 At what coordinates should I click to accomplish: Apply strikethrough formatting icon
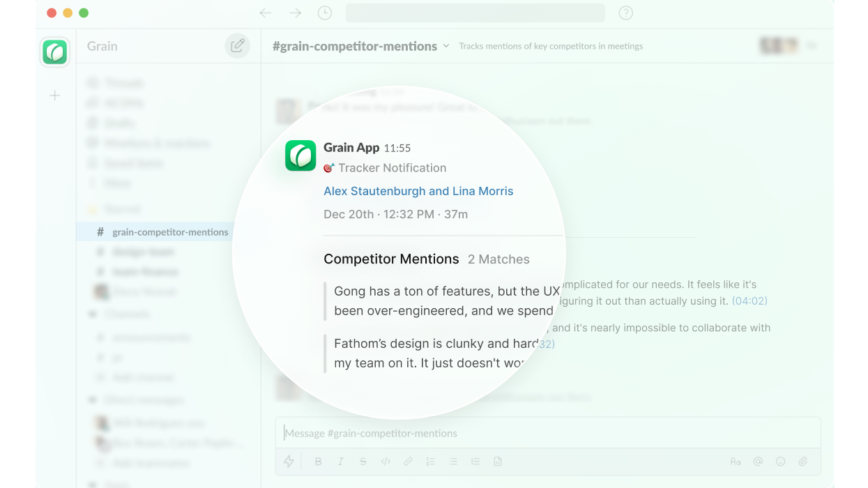[x=363, y=461]
